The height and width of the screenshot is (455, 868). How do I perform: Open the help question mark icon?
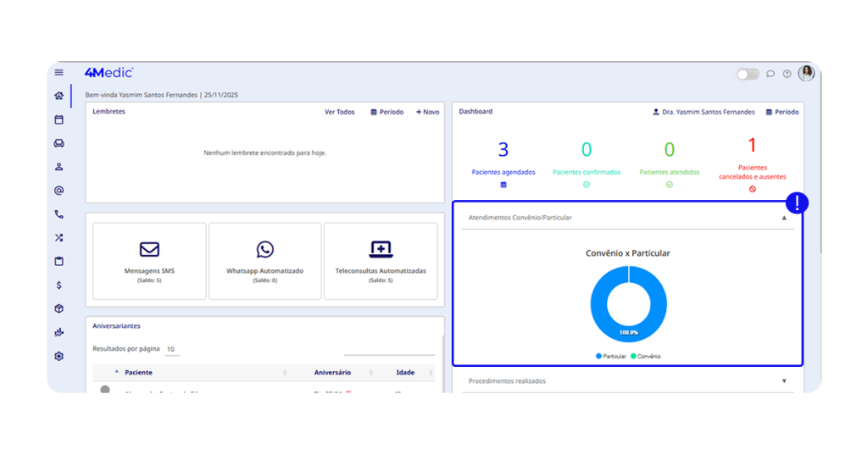point(787,74)
